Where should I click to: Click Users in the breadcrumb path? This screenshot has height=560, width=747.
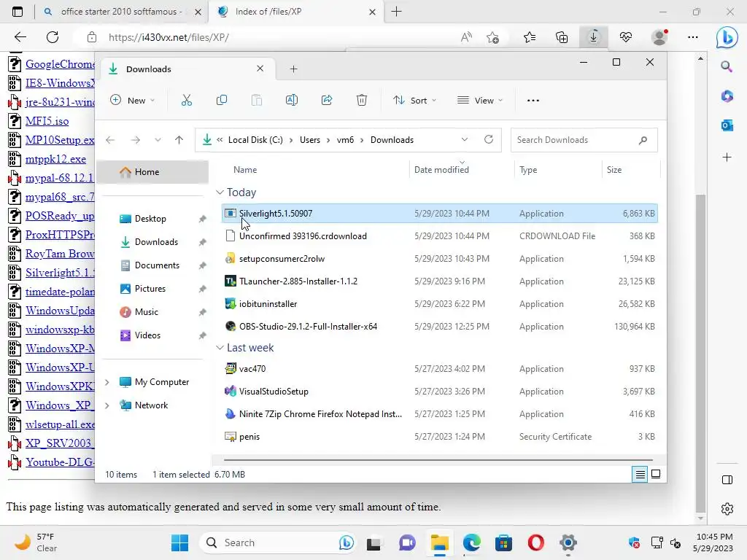[309, 140]
